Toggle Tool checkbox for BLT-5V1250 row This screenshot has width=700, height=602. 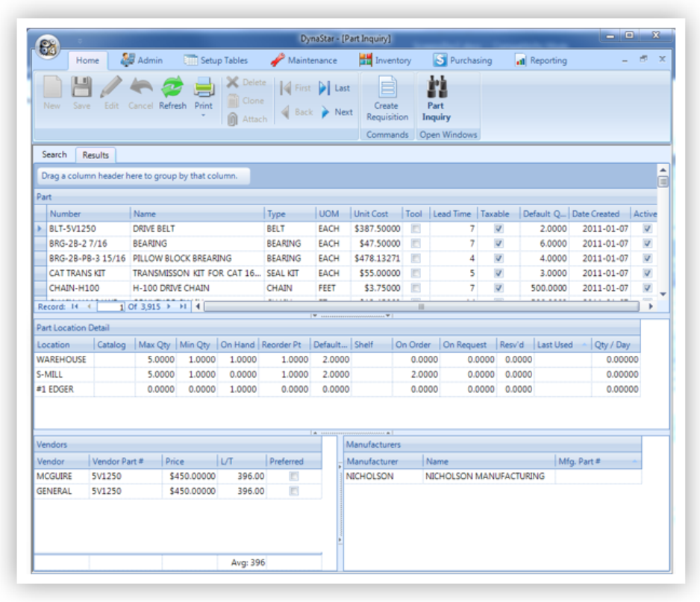416,229
